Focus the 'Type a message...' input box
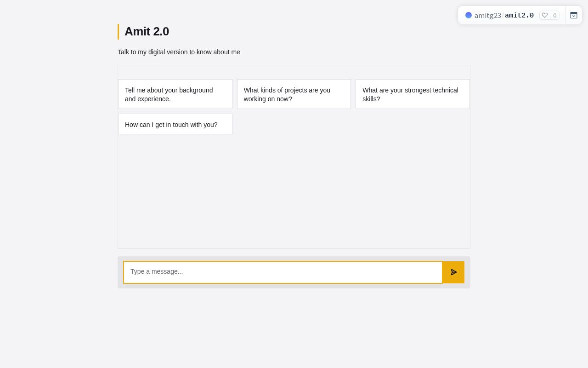The image size is (588, 368). (x=283, y=272)
